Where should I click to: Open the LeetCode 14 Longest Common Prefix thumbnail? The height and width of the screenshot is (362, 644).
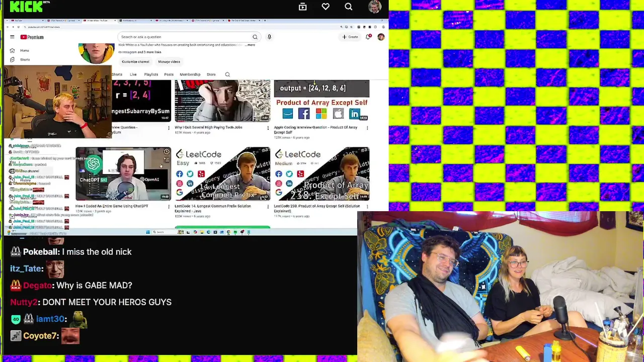(x=222, y=173)
